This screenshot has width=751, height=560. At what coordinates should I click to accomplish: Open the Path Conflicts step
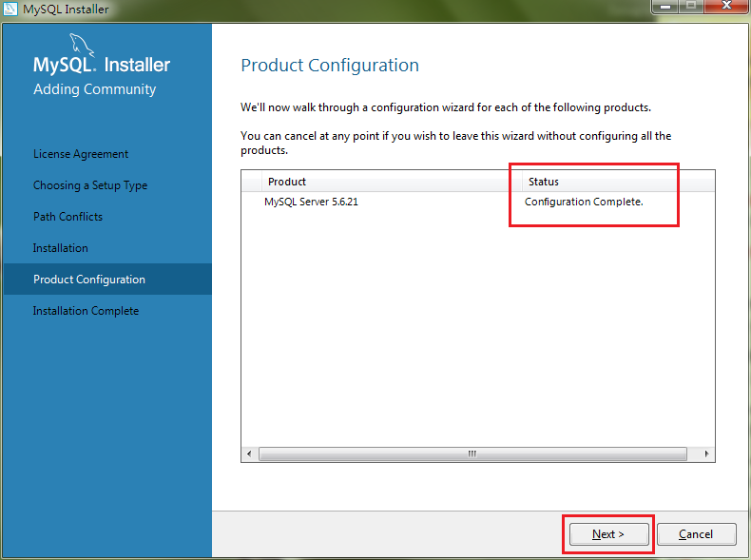pos(67,217)
